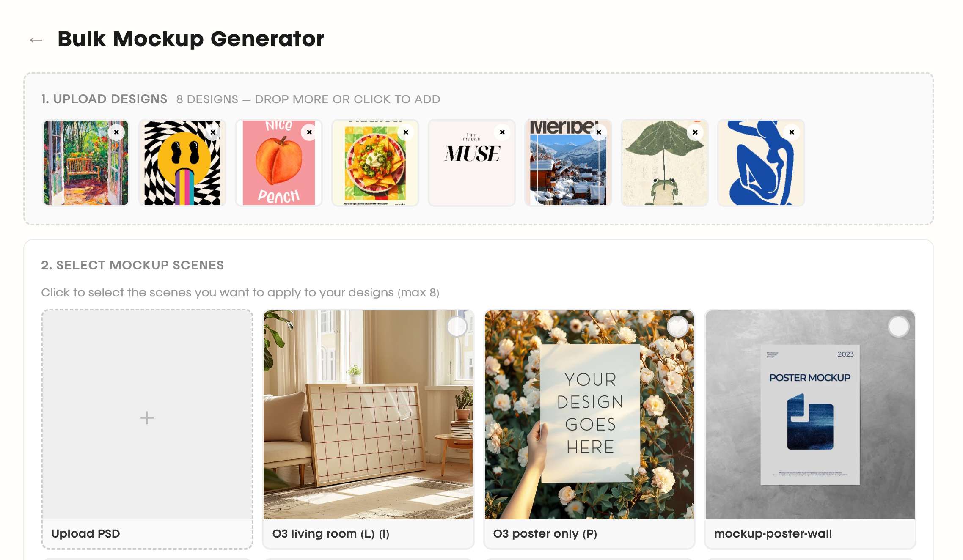
Task: Click Drop more or click to add
Action: [x=347, y=99]
